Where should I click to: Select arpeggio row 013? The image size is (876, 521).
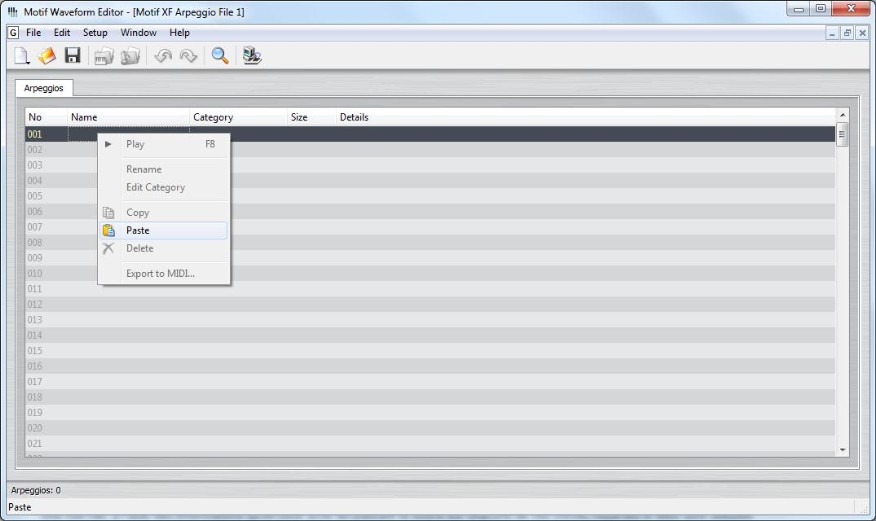[430, 320]
